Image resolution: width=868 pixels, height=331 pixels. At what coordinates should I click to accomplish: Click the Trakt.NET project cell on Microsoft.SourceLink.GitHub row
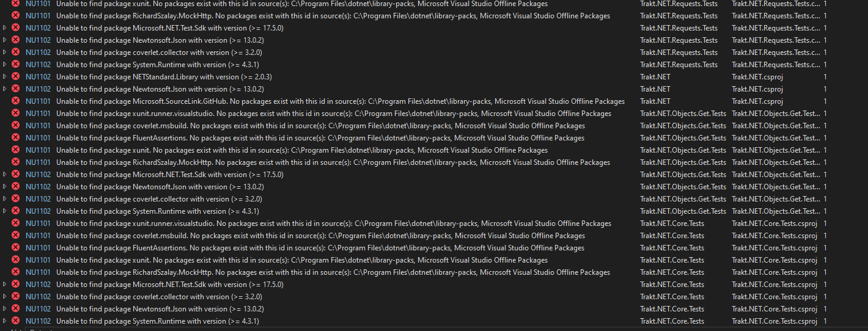pos(655,101)
